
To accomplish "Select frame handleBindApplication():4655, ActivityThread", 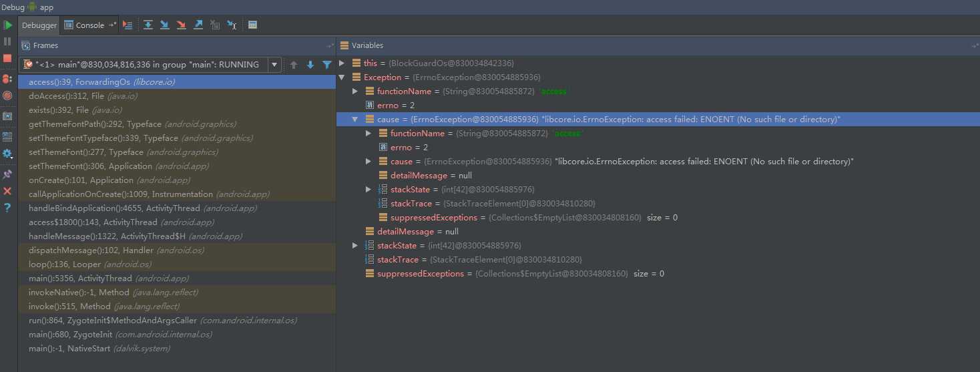I will pos(177,208).
